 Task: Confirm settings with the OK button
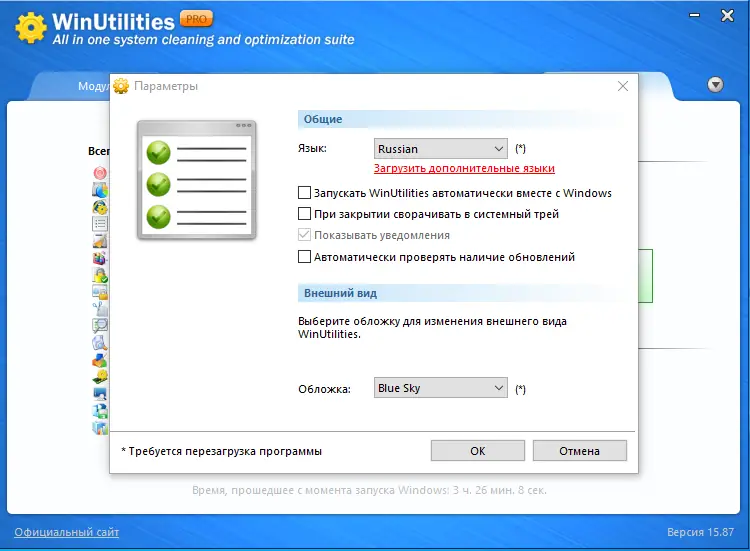[x=477, y=451]
